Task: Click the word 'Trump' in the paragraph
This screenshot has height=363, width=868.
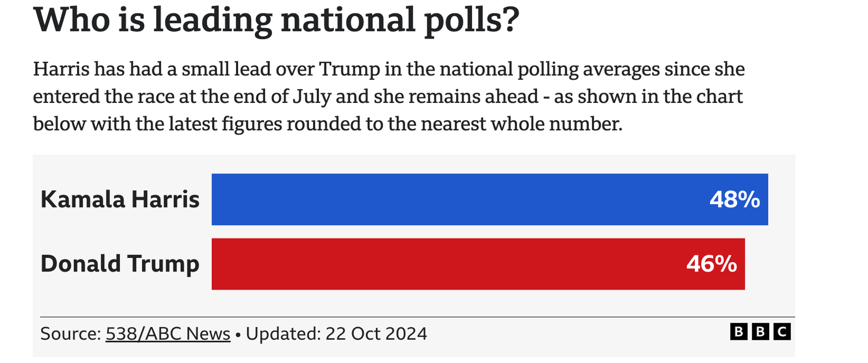Action: [x=349, y=69]
